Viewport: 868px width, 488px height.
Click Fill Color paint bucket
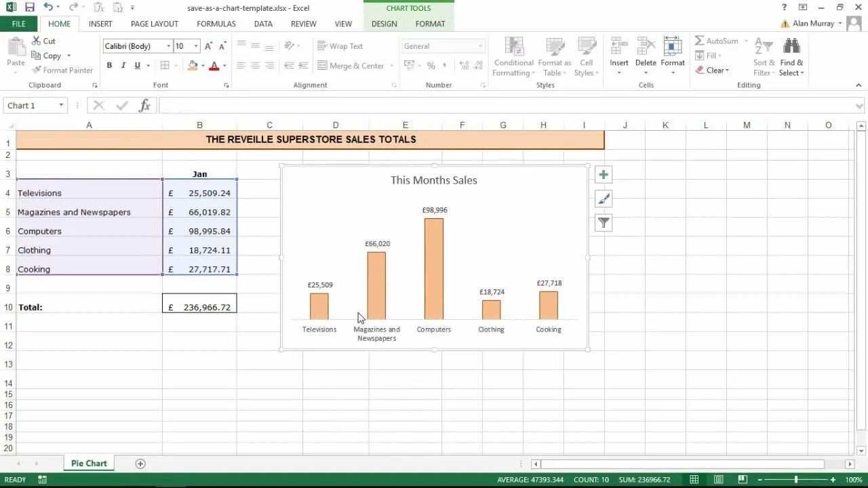[x=193, y=66]
